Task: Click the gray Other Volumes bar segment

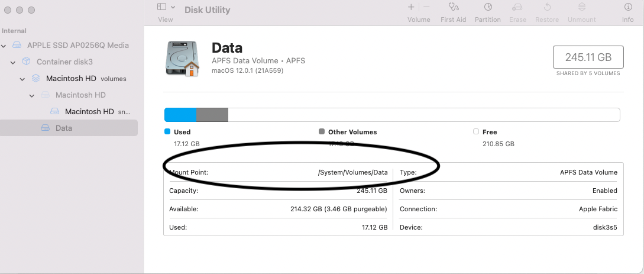Action: pyautogui.click(x=212, y=115)
